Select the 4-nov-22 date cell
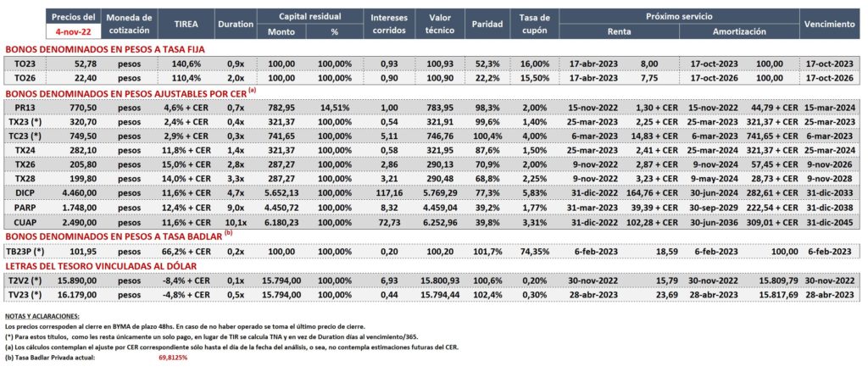 74,32
